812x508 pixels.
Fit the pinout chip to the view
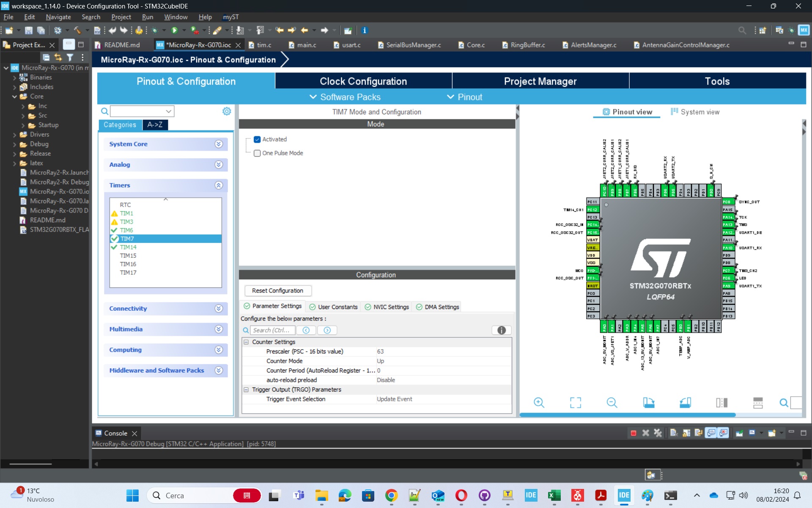coord(575,403)
